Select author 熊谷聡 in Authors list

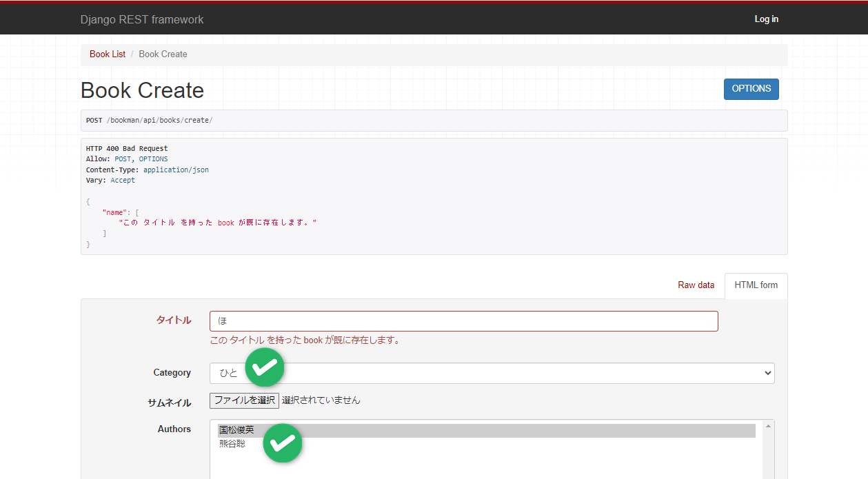click(x=487, y=445)
